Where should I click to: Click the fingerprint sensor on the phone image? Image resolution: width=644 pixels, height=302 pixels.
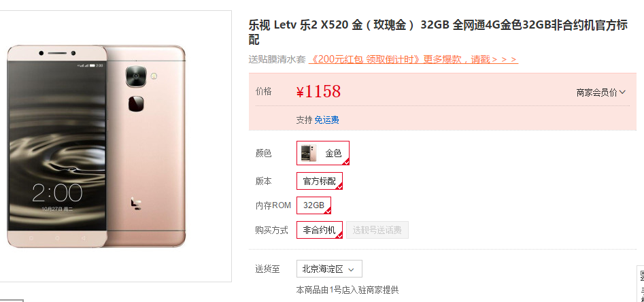coord(136,103)
